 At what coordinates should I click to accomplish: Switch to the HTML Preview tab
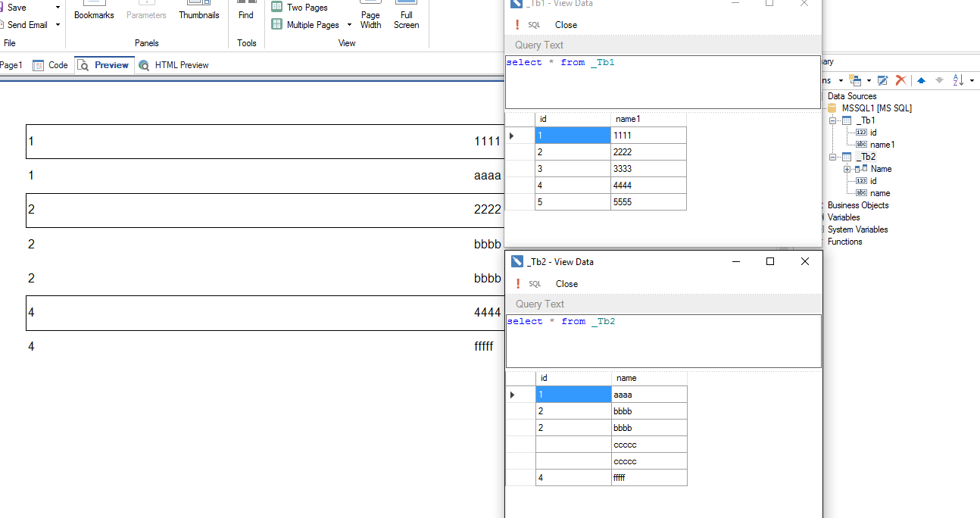point(174,65)
